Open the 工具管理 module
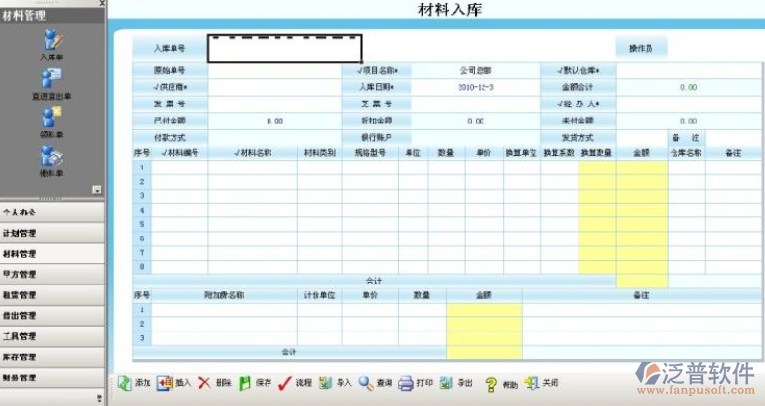 point(52,336)
